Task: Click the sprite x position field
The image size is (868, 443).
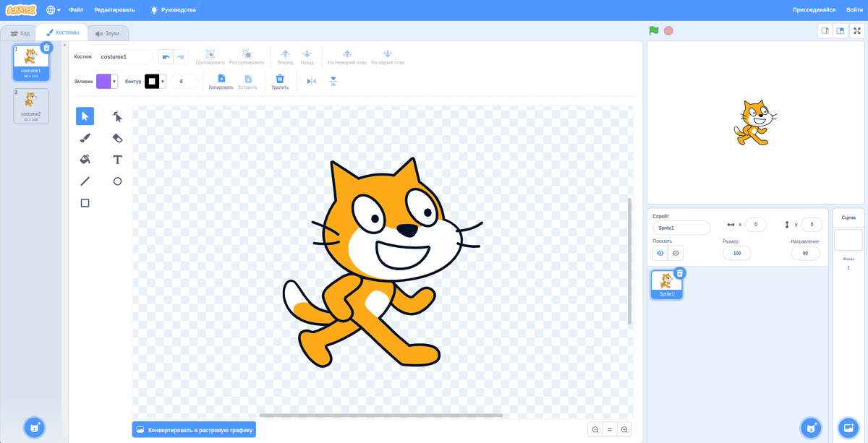Action: click(756, 225)
